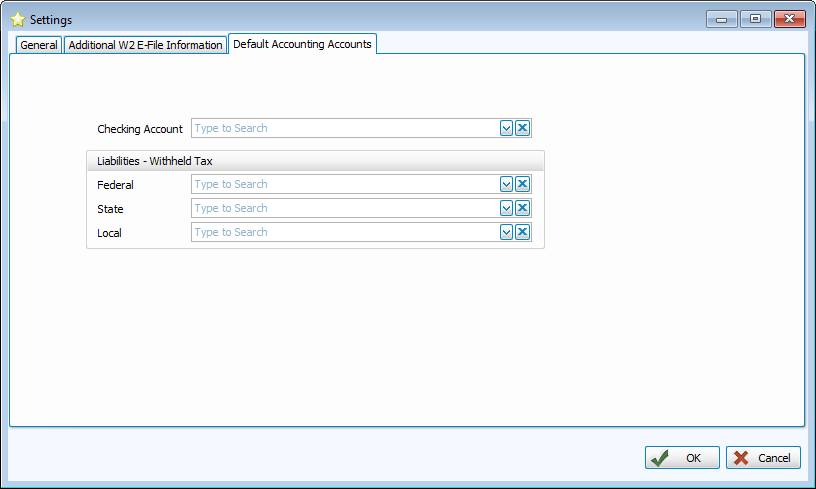Focus the Checking Account search field

tap(345, 128)
